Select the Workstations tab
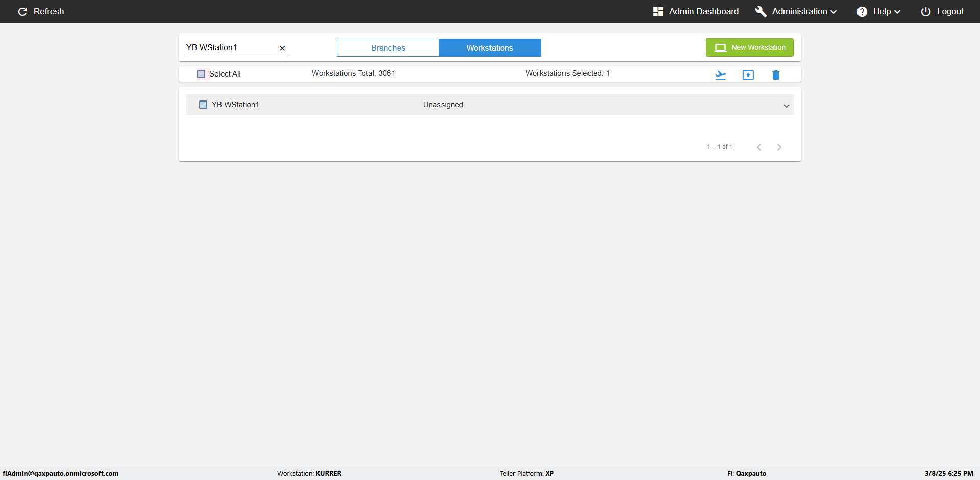 (x=490, y=48)
